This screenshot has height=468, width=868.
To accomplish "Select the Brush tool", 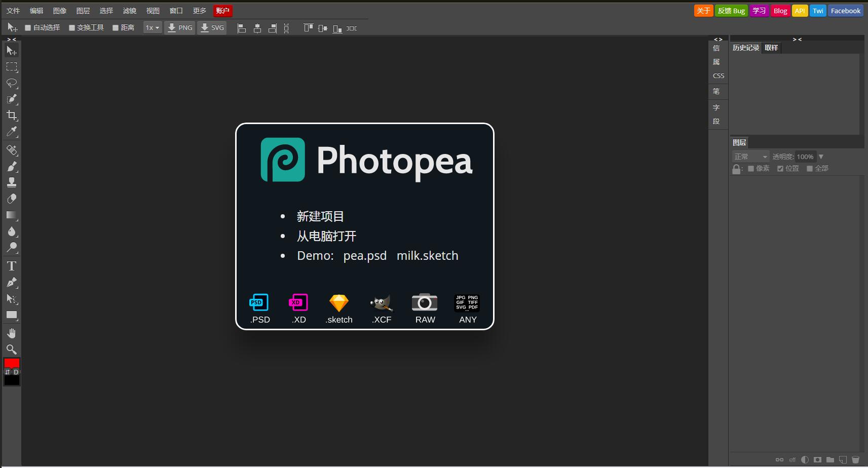I will pos(11,166).
